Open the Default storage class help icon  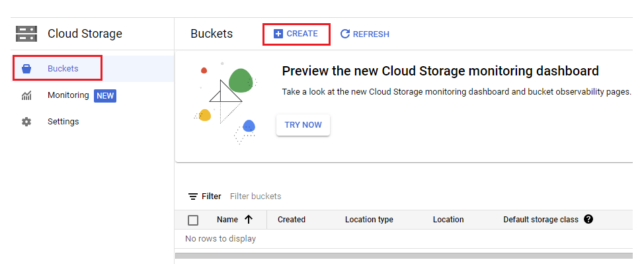[588, 219]
